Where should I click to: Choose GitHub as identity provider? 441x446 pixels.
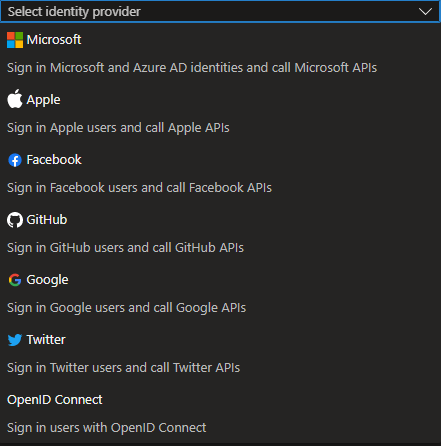click(220, 233)
